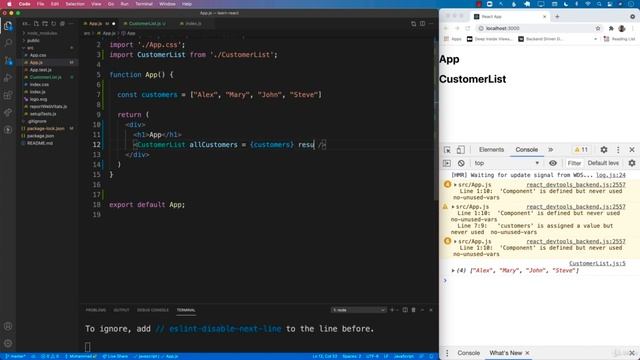The image size is (640, 360).
Task: Switch to the CustomerList.js editor tab
Action: click(x=144, y=24)
